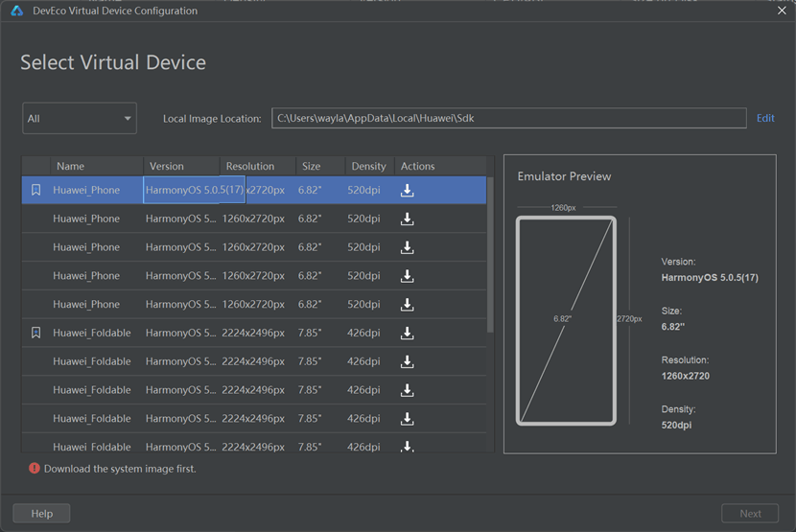
Task: Click the Edit link for the image location
Action: 765,118
